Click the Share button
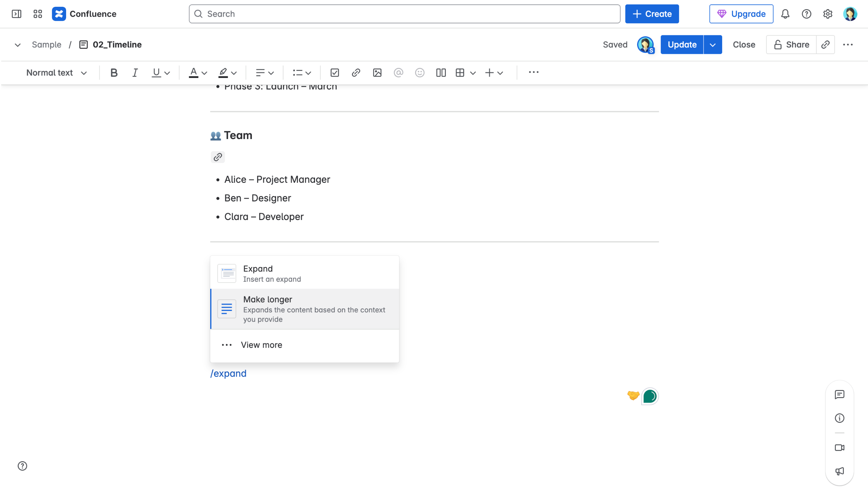Viewport: 868px width, 490px height. click(x=791, y=44)
